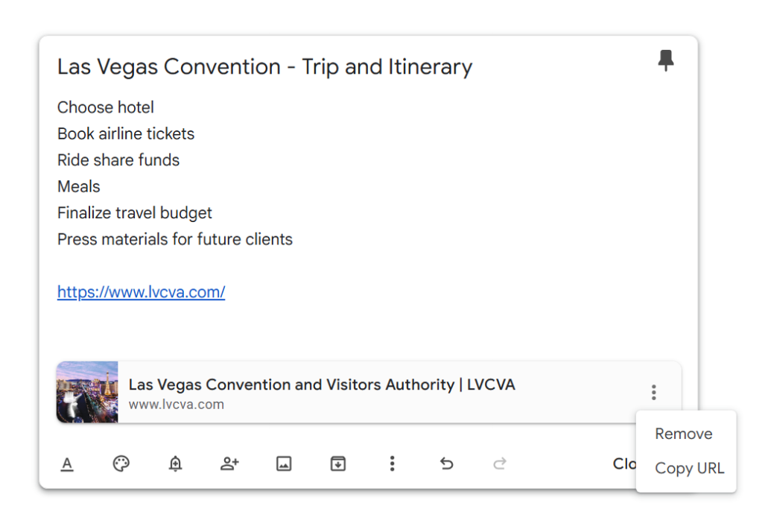Open the lvcva.com hyperlink

point(141,291)
